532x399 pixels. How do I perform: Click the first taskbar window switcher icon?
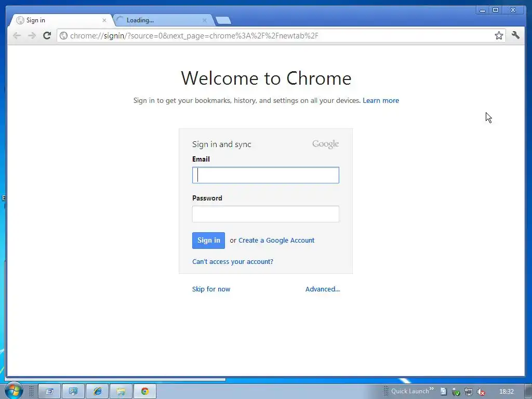pos(49,392)
